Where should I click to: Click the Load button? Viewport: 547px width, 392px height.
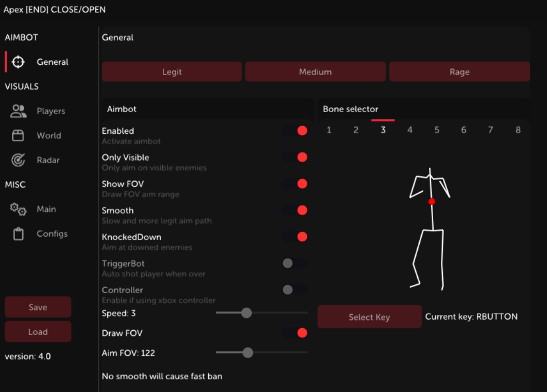click(38, 332)
